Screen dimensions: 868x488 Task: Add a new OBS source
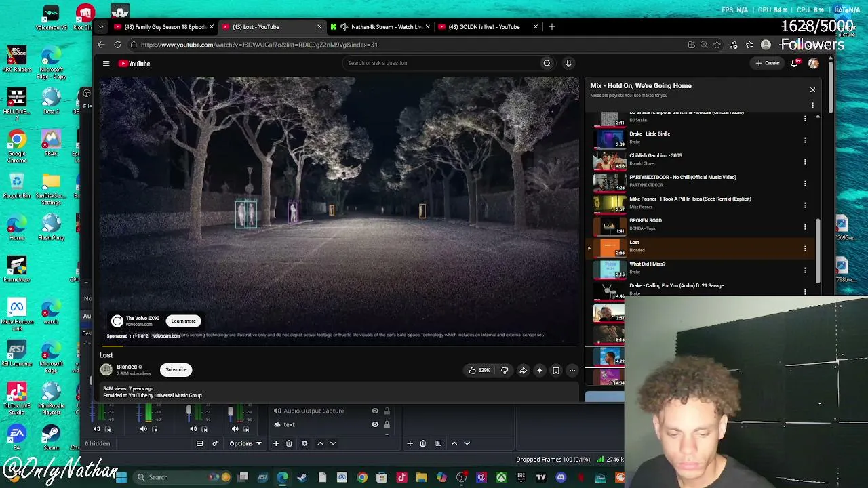pyautogui.click(x=276, y=443)
